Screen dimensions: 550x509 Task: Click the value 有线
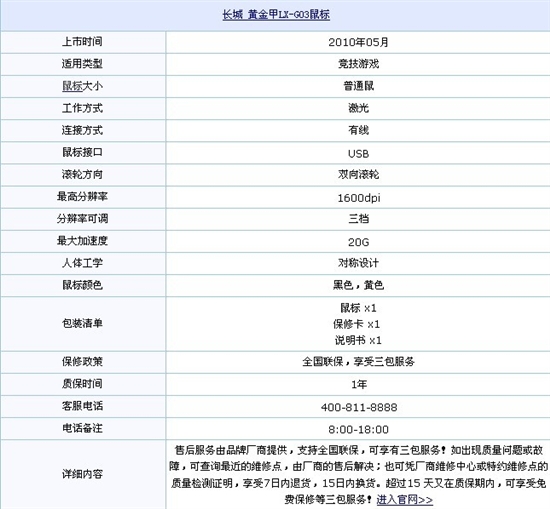(x=358, y=130)
